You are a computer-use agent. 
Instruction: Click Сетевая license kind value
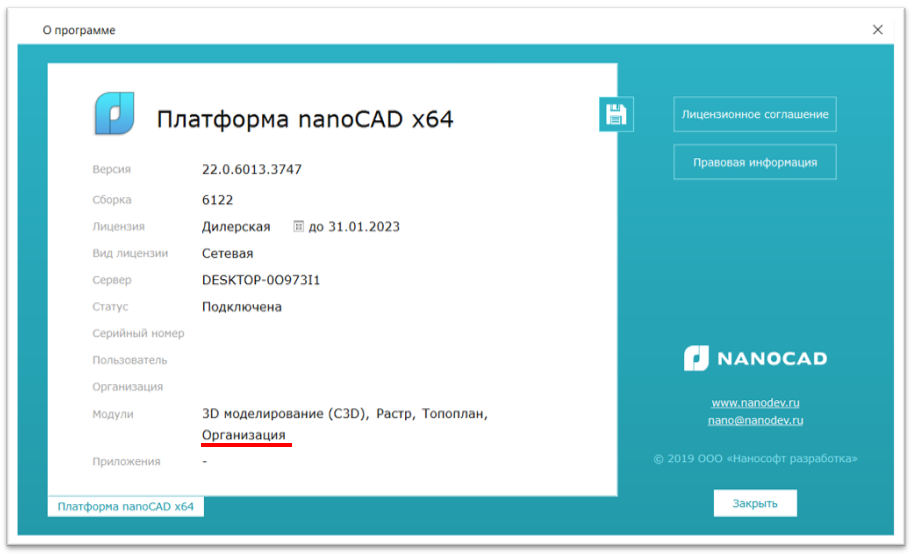[227, 254]
